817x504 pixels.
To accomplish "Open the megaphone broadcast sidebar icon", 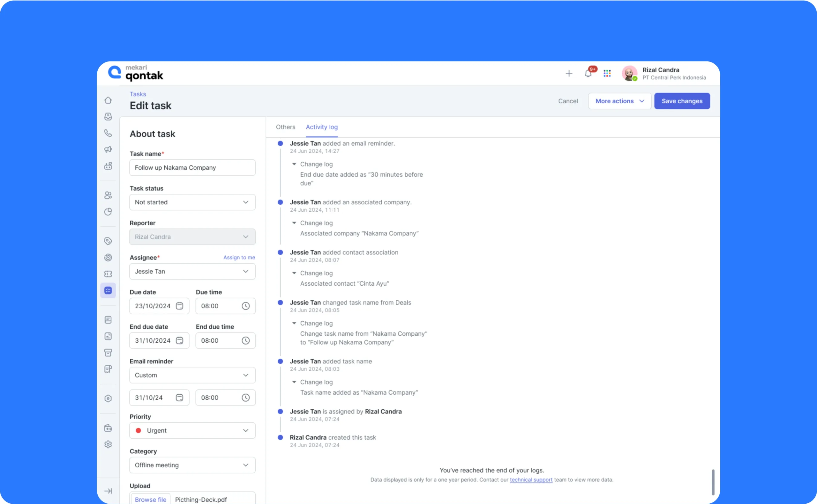I will coord(108,149).
